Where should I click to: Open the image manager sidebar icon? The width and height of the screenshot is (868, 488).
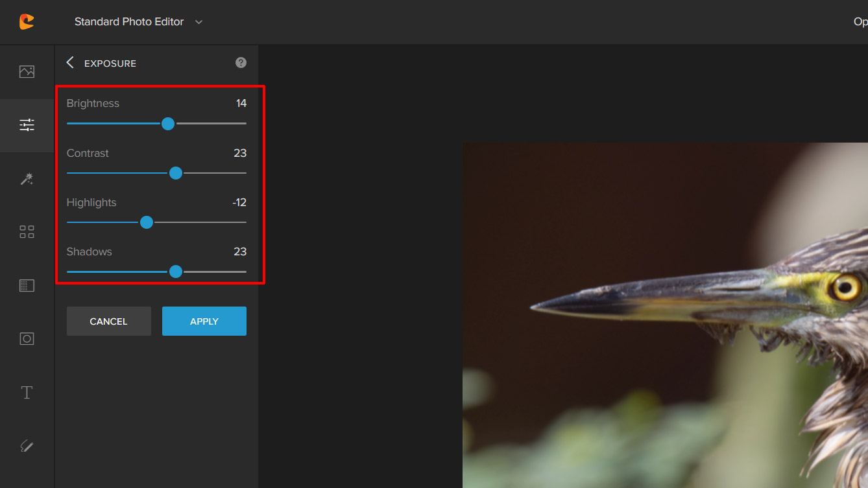[27, 72]
